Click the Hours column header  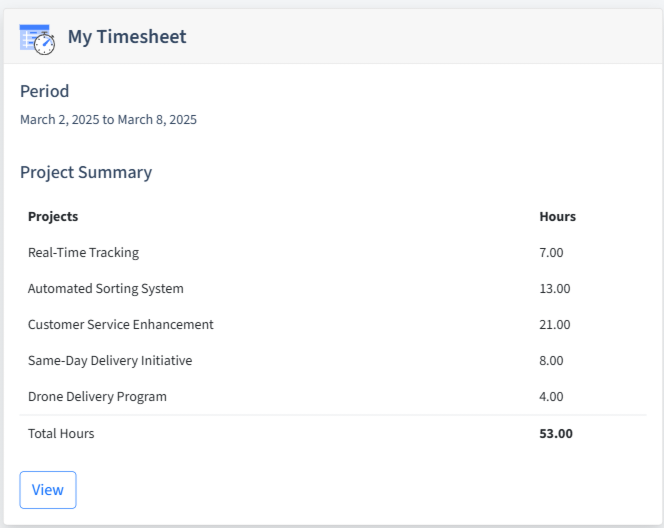[x=557, y=216]
